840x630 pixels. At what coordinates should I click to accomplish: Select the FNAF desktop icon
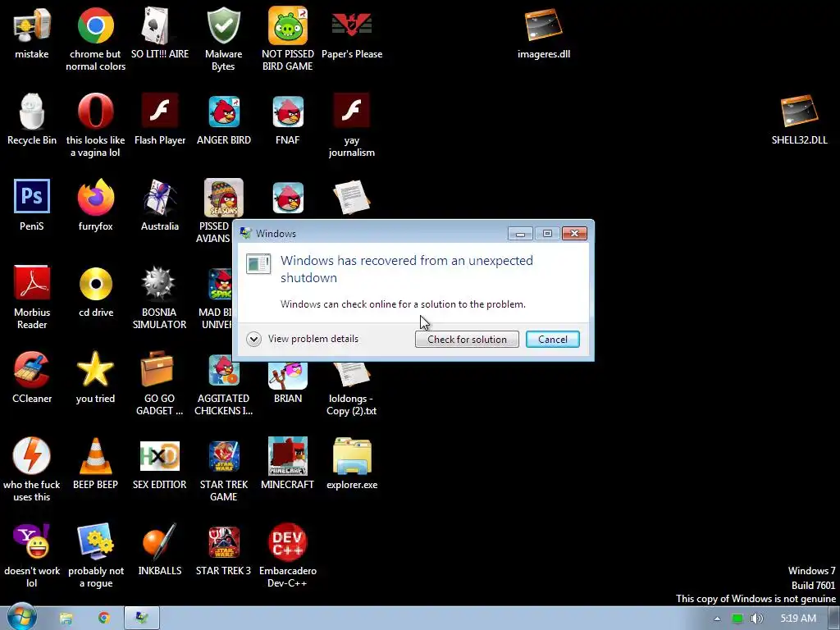click(288, 112)
